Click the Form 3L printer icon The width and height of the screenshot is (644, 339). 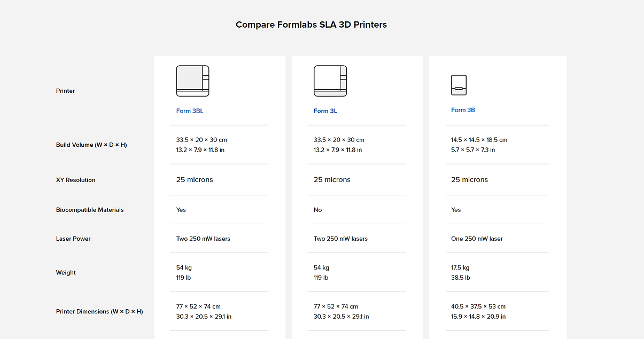point(330,81)
